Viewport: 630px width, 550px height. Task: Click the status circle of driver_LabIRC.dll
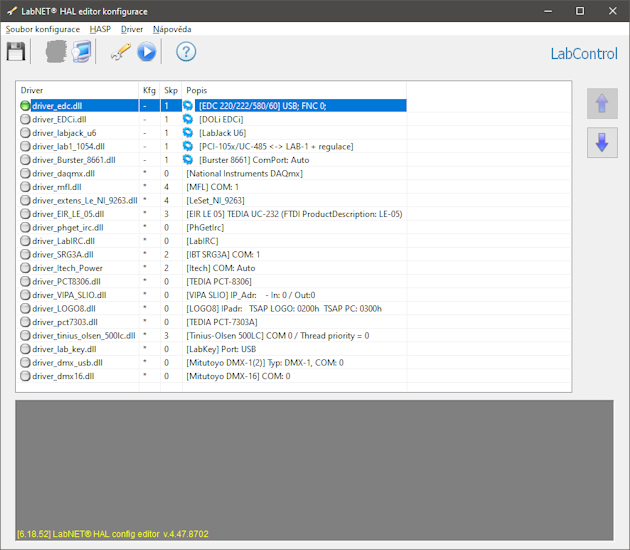coord(25,241)
